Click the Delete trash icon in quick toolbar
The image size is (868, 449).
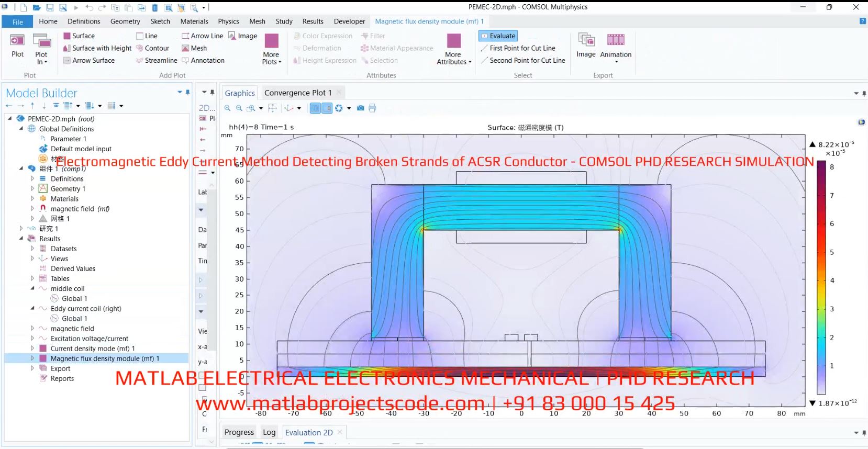click(155, 8)
